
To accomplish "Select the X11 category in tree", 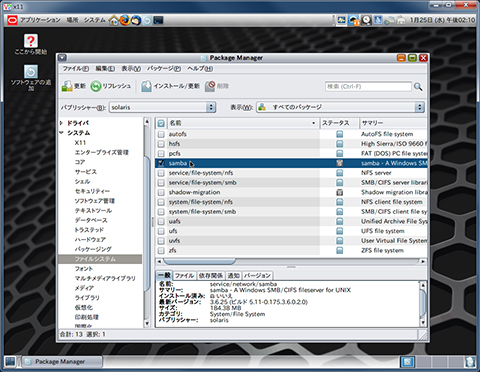I will click(x=80, y=143).
